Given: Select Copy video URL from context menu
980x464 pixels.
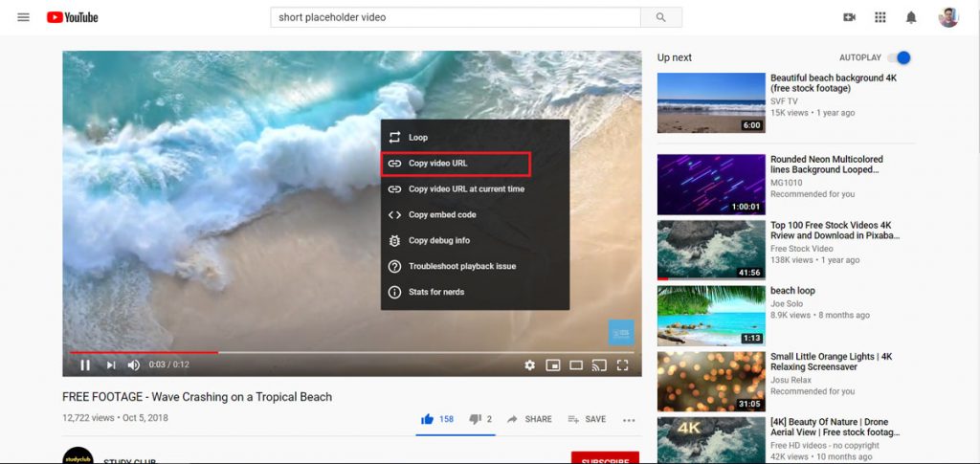Looking at the screenshot, I should pos(456,164).
